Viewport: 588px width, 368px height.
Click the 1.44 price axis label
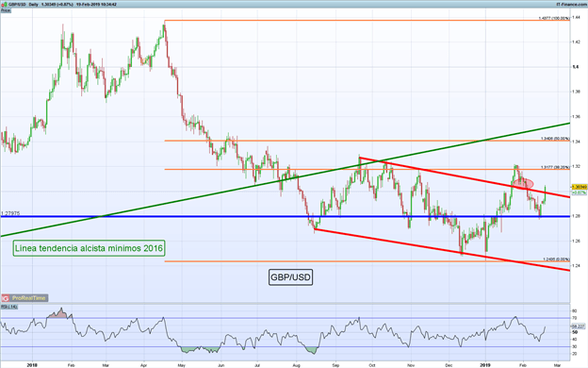click(576, 17)
